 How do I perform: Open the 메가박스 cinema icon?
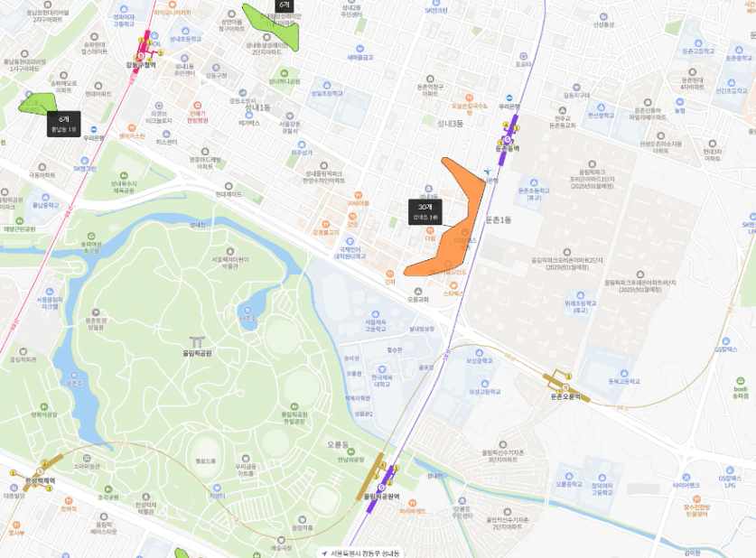[x=248, y=116]
